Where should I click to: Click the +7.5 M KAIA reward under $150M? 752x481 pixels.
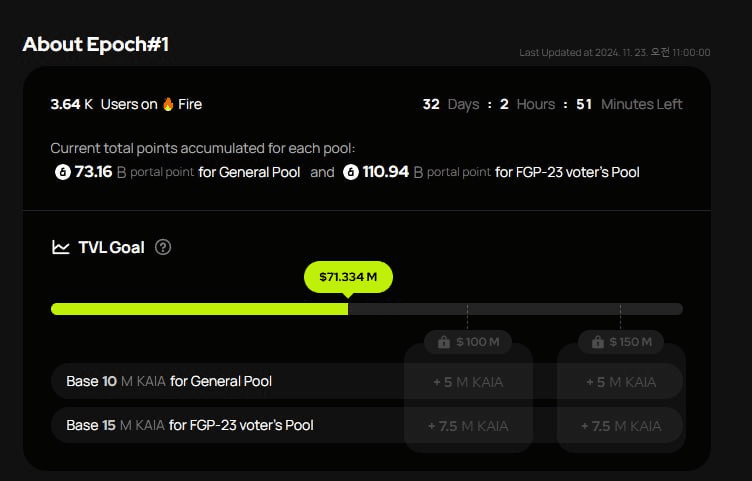621,426
